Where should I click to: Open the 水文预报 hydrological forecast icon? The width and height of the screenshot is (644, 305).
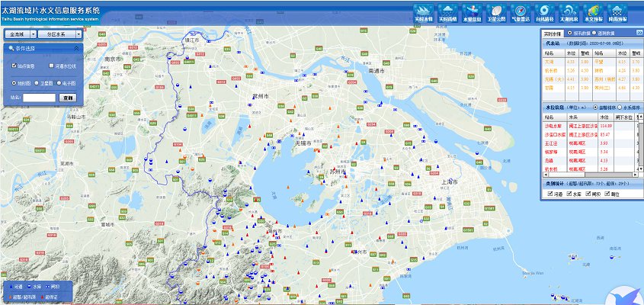[x=593, y=12]
